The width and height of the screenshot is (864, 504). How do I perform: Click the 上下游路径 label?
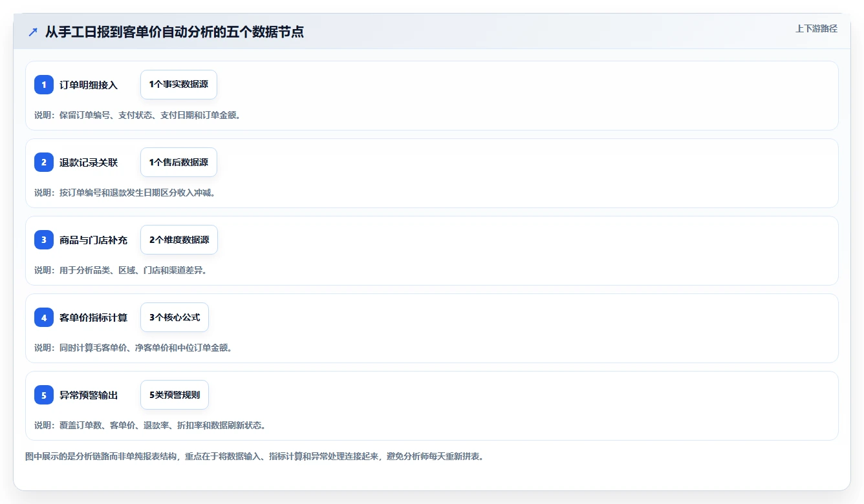816,28
